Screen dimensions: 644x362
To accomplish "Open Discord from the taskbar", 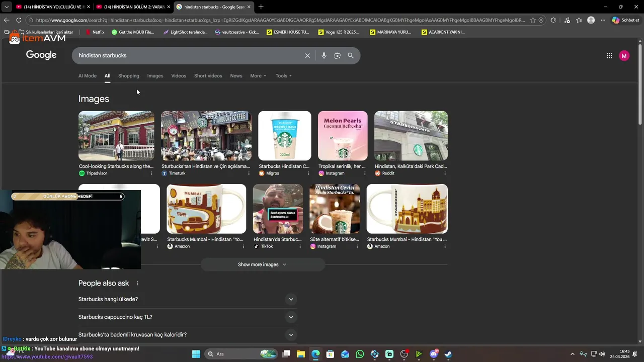I will [434, 354].
